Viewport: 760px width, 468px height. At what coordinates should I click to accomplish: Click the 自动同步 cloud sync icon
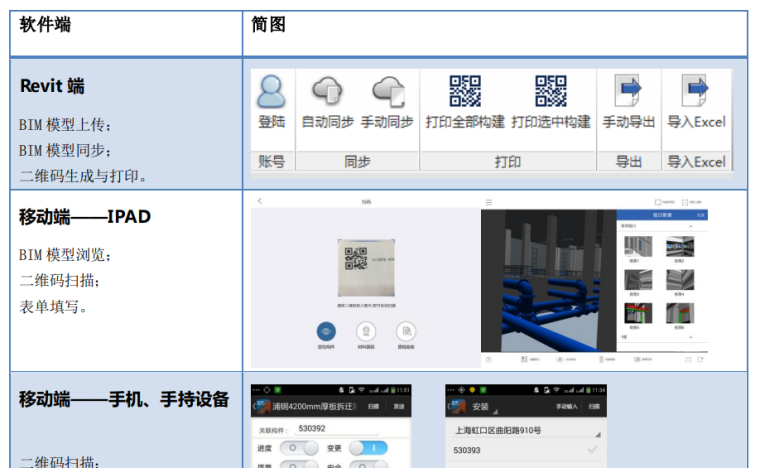click(327, 91)
